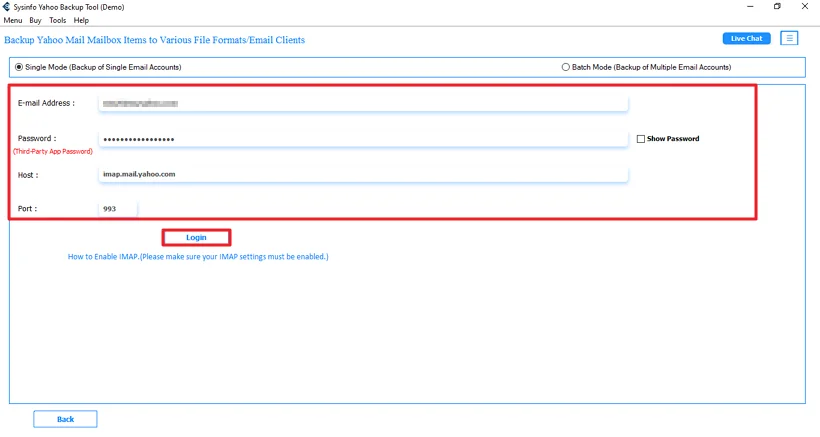Open the Menu menu
Screen dimensions: 820x437
13,20
